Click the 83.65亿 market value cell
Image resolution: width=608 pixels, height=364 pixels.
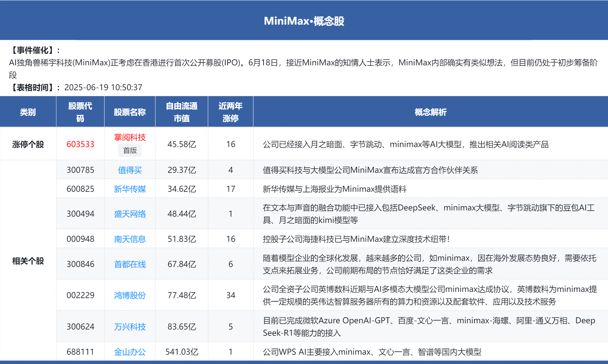[182, 327]
